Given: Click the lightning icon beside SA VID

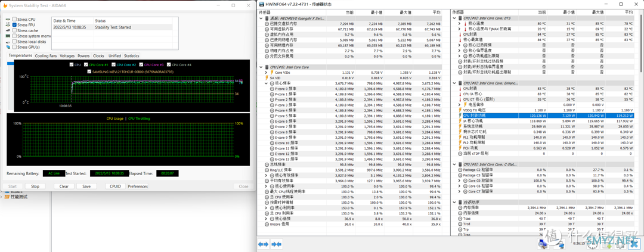Looking at the screenshot, I should click(267, 77).
